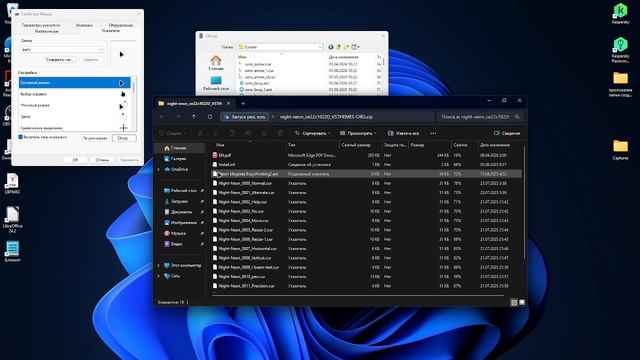Click the Сведения details pane button

(507, 133)
